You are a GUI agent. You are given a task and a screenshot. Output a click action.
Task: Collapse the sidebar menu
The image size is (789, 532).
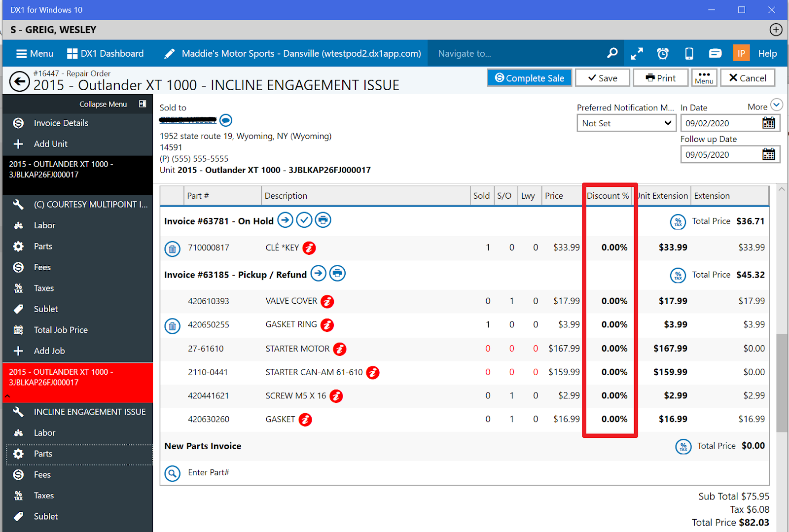tap(112, 104)
